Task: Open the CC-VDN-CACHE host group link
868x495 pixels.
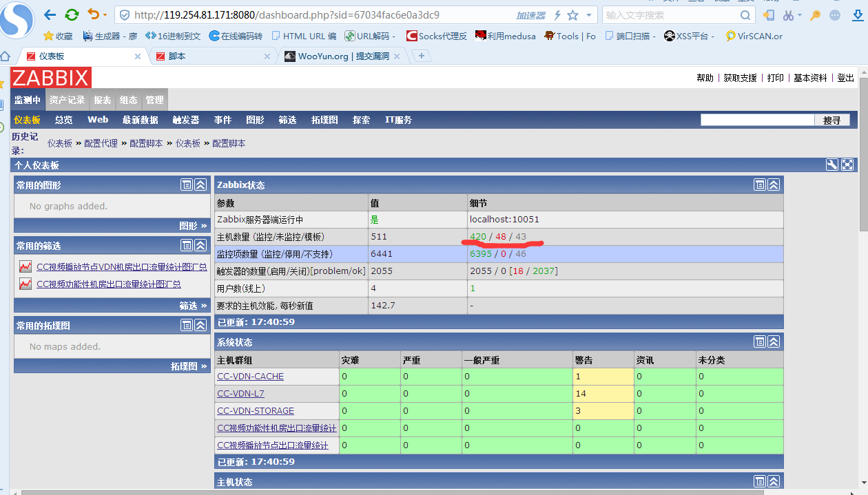Action: point(250,377)
